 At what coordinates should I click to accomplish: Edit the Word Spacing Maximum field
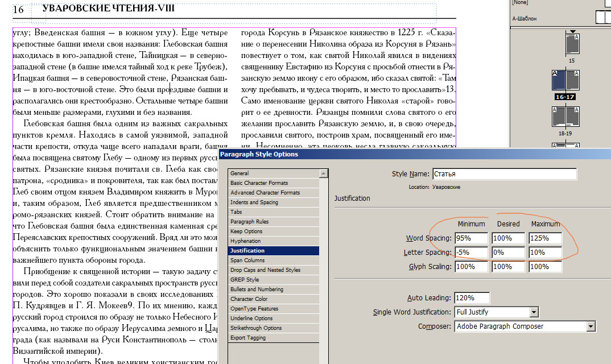pyautogui.click(x=545, y=238)
